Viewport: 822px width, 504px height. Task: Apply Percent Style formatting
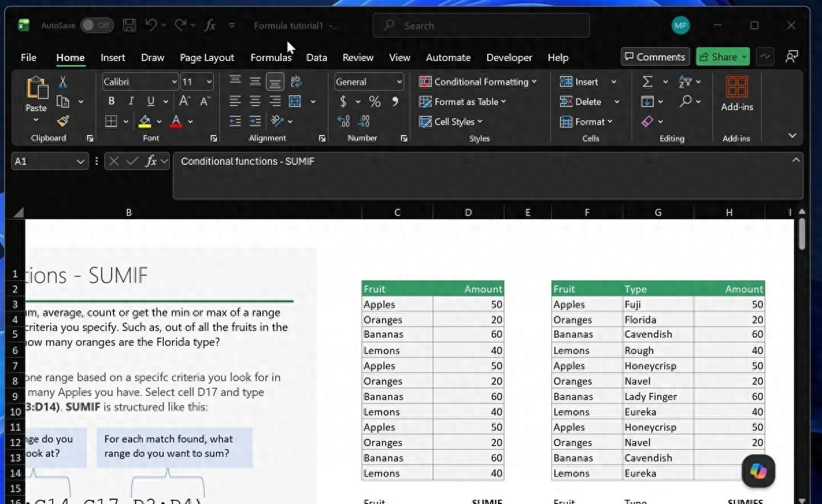pos(375,101)
